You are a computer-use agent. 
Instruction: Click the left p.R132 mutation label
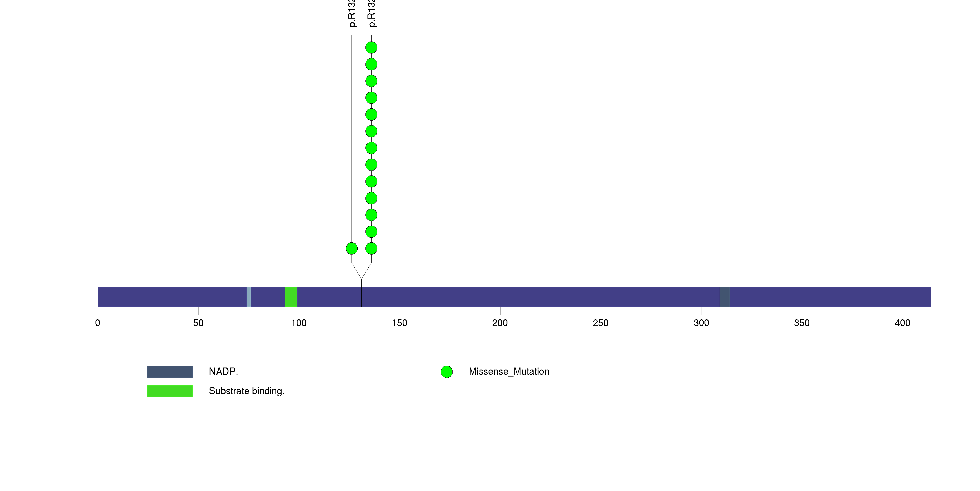(x=352, y=13)
